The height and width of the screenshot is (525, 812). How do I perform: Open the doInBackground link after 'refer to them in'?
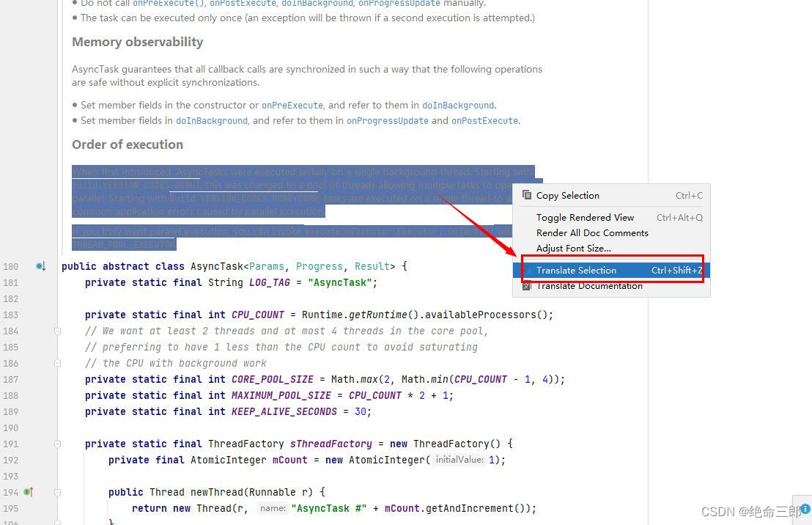[x=458, y=105]
